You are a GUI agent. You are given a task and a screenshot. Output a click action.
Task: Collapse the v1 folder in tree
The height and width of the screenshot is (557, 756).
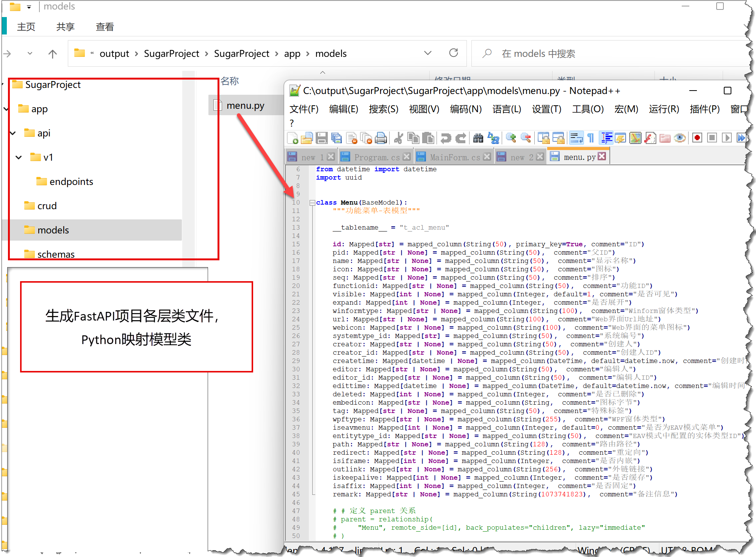(19, 157)
